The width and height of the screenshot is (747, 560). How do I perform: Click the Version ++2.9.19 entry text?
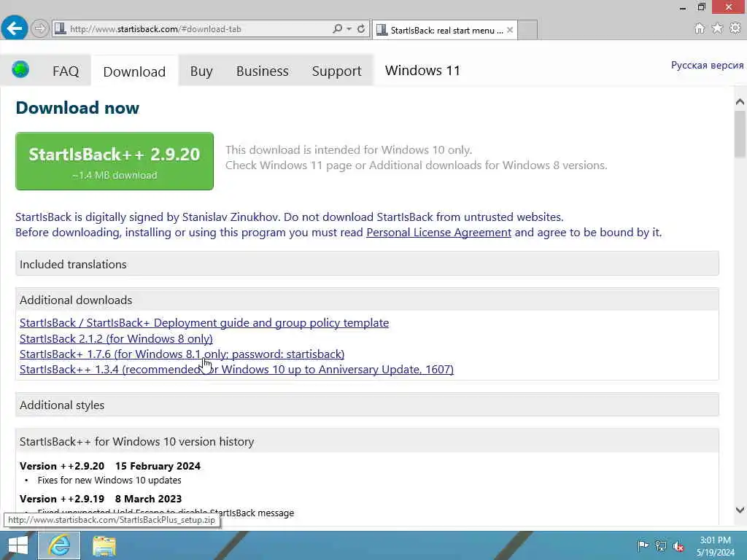click(101, 499)
